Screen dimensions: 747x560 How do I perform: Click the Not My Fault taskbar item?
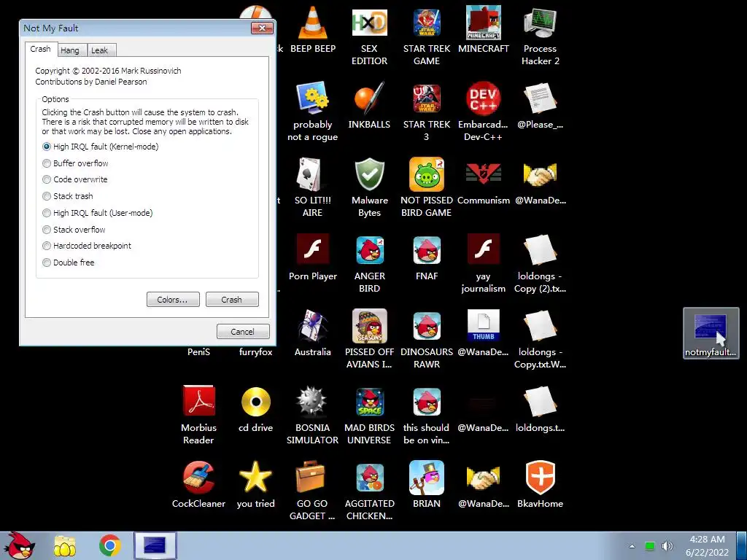click(x=155, y=545)
